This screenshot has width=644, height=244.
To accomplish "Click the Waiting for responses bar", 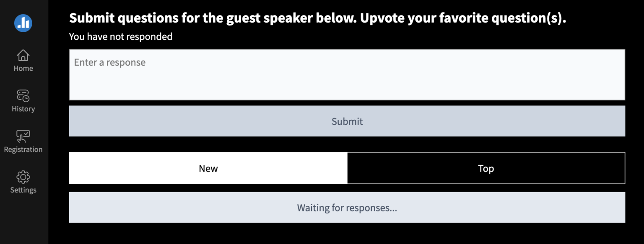I will 347,208.
